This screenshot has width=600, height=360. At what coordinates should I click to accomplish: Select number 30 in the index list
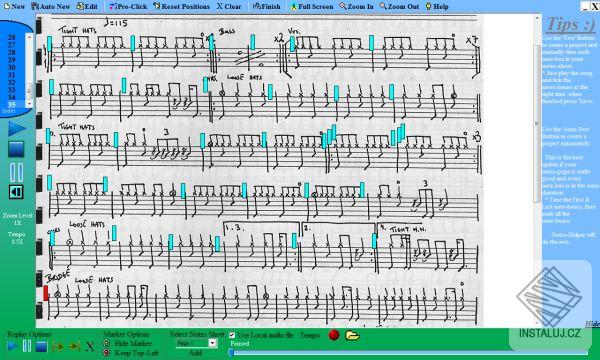[x=12, y=67]
